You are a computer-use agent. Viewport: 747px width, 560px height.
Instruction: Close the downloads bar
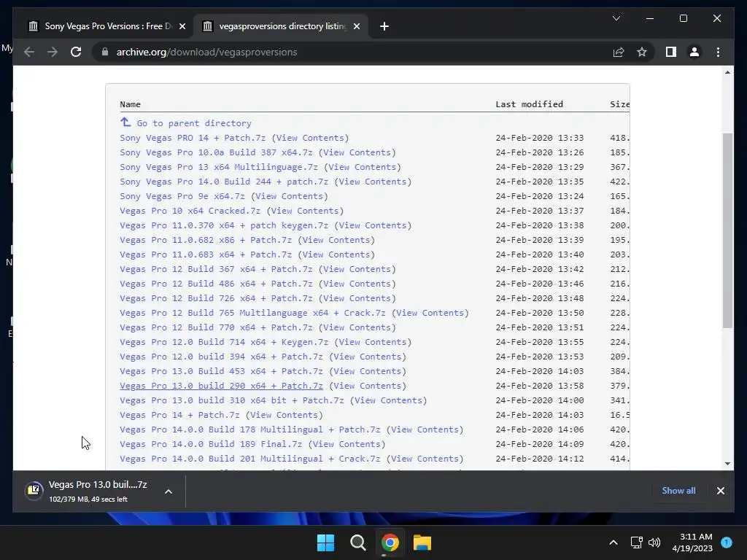(720, 491)
